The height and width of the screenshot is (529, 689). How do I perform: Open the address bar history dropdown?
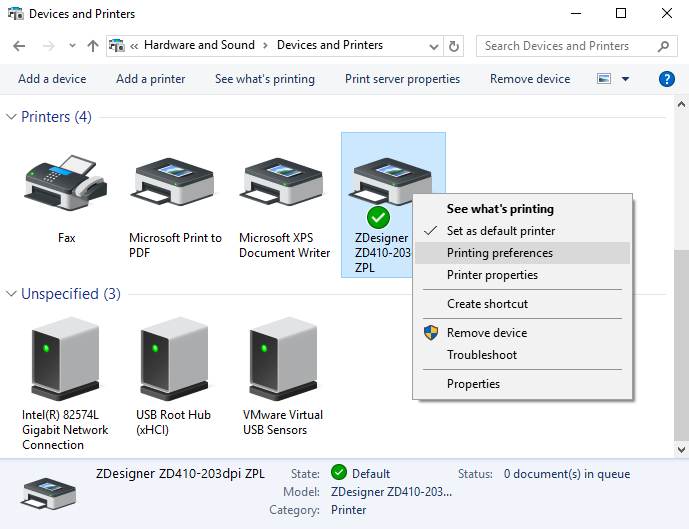pos(434,46)
